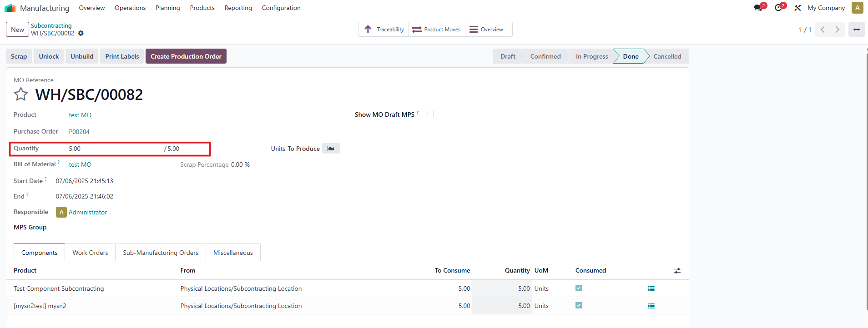Open details list icon for mysn2 row
The width and height of the screenshot is (868, 328).
coord(651,306)
